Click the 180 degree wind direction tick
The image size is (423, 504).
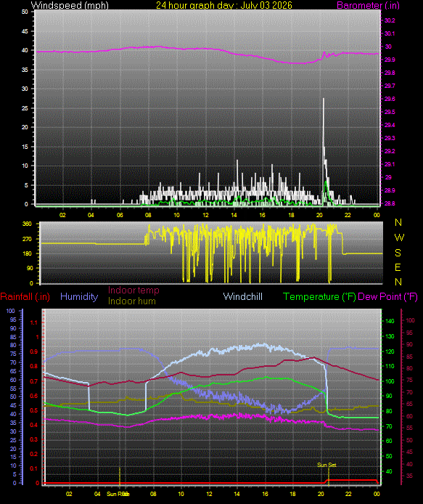[x=28, y=253]
